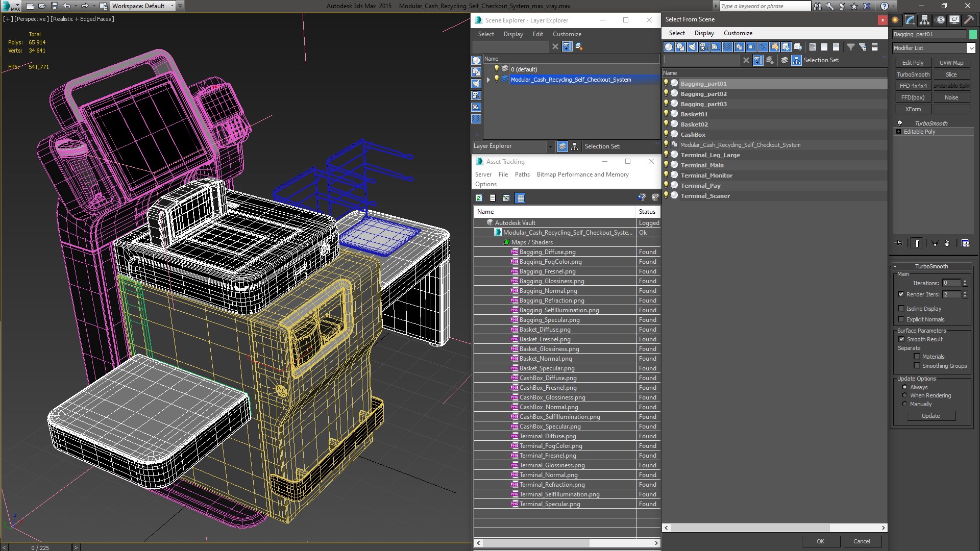Enable the Isoline Display checkbox

901,309
